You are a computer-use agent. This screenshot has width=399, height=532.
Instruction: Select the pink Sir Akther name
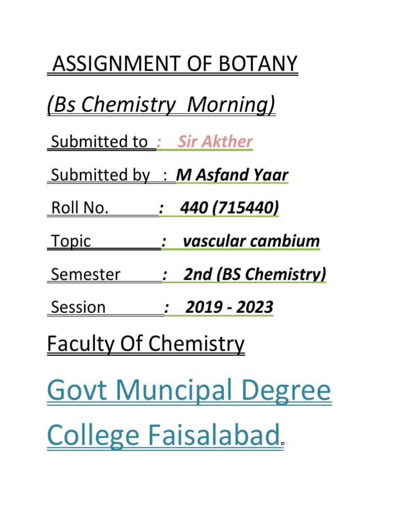(215, 142)
